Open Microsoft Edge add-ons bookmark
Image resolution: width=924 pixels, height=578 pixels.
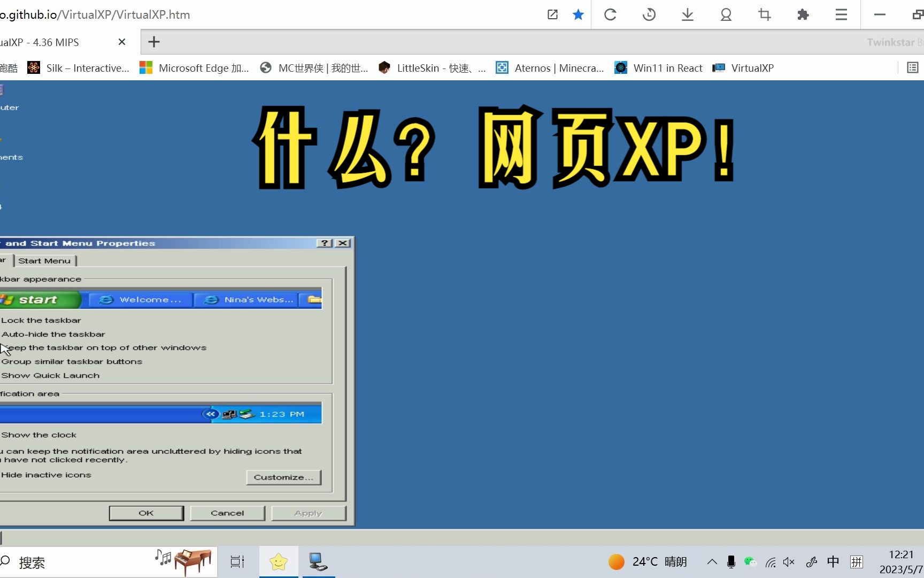[x=194, y=68]
